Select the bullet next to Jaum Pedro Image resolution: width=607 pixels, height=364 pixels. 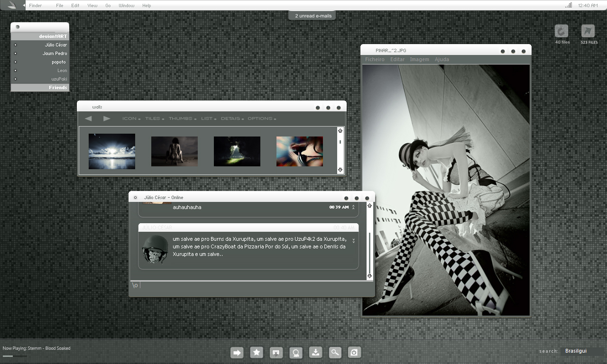coord(16,54)
